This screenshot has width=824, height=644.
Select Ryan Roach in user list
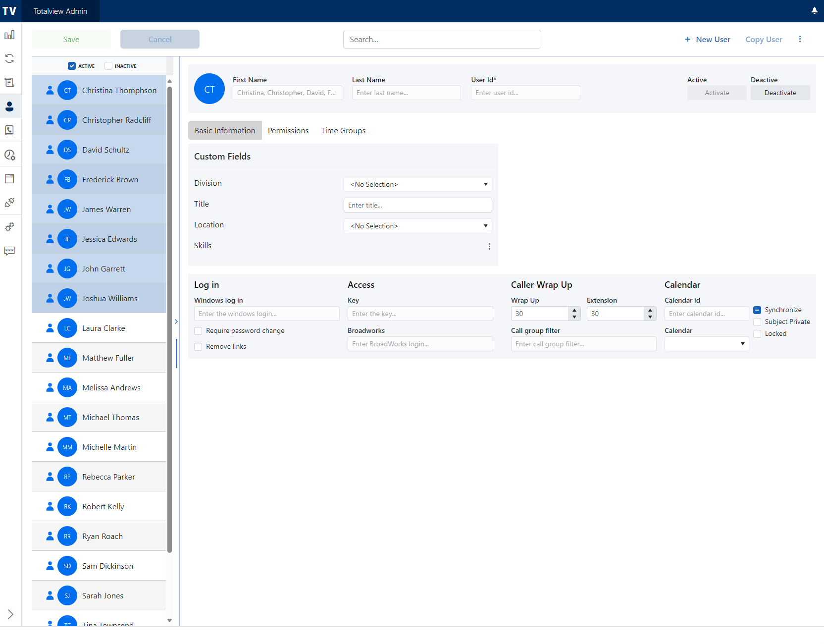click(99, 536)
